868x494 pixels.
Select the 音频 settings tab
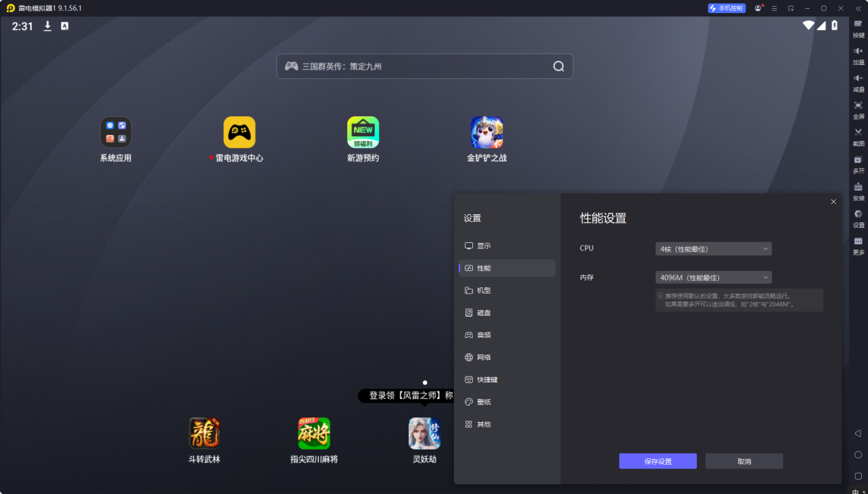pyautogui.click(x=507, y=335)
